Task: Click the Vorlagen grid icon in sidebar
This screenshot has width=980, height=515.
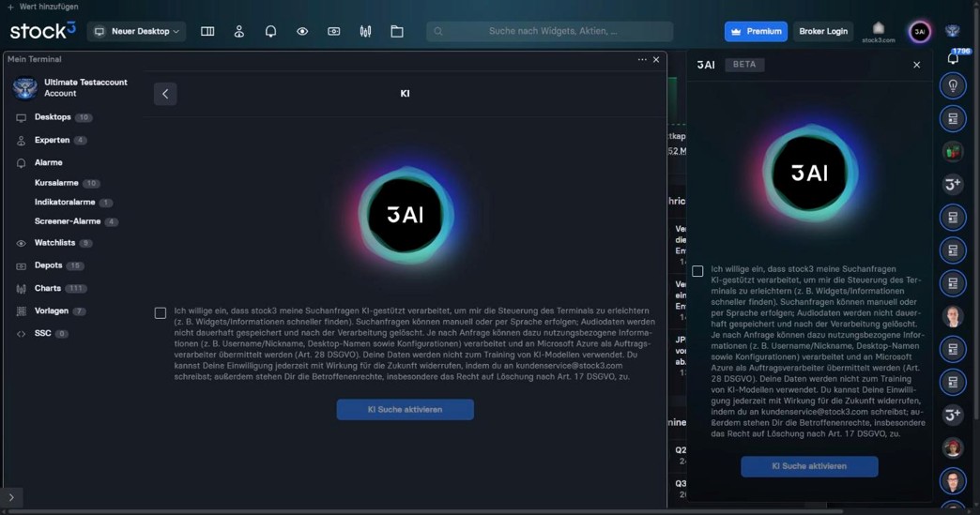Action: (21, 311)
